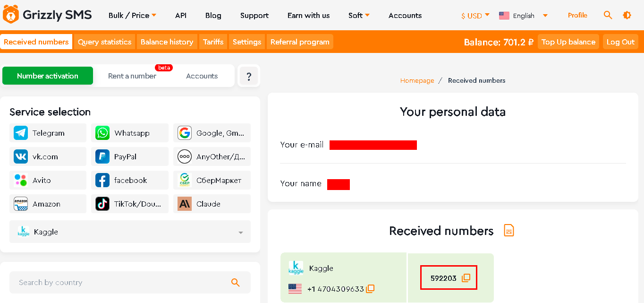Open the search magnifier in header
This screenshot has width=644, height=303.
608,15
